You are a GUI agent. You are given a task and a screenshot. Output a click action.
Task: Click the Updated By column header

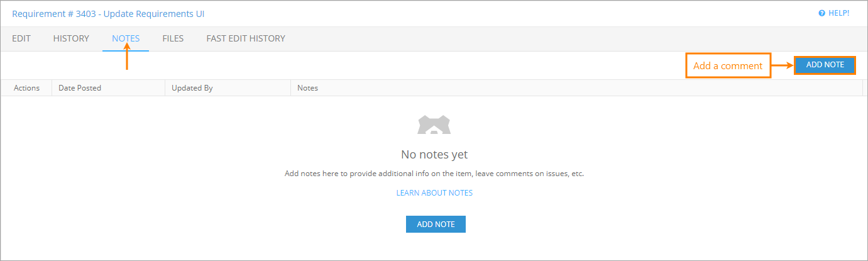tap(228, 88)
